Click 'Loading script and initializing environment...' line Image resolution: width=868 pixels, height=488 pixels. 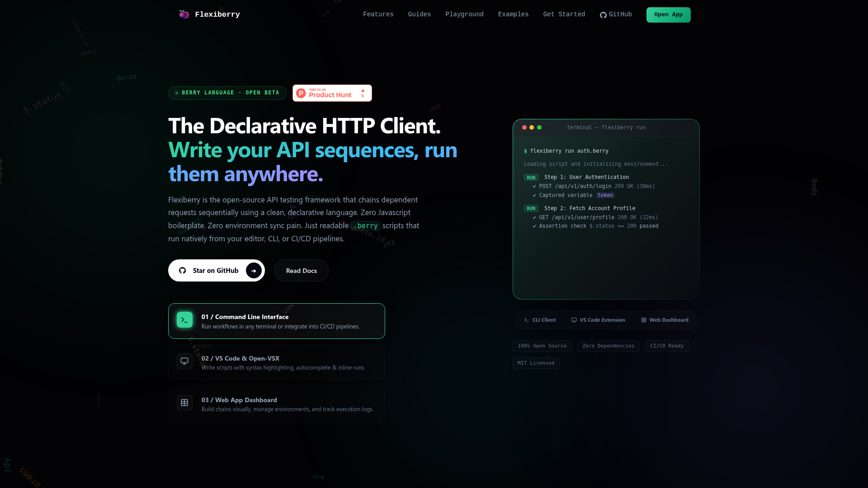(x=596, y=164)
